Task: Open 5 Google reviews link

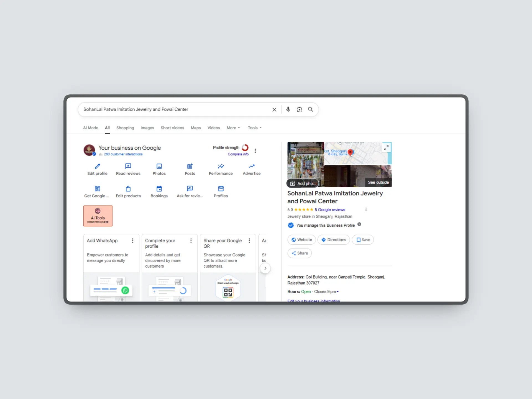Action: tap(330, 210)
